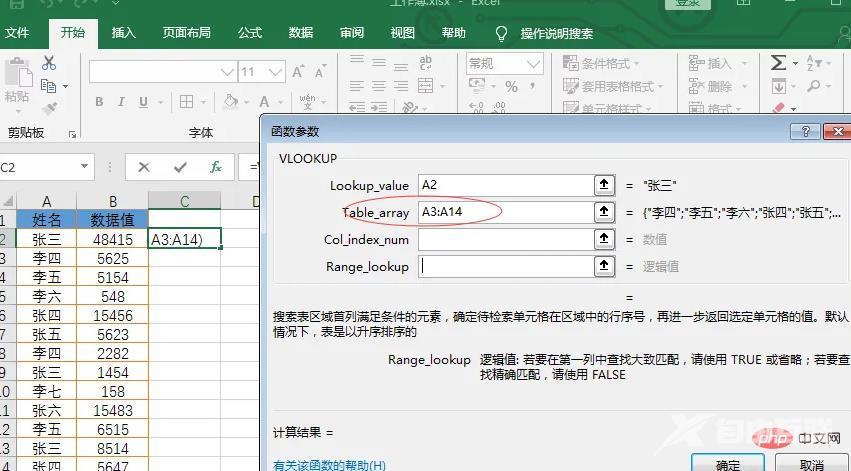
Task: Click the Lookup_value range selector icon
Action: [603, 185]
